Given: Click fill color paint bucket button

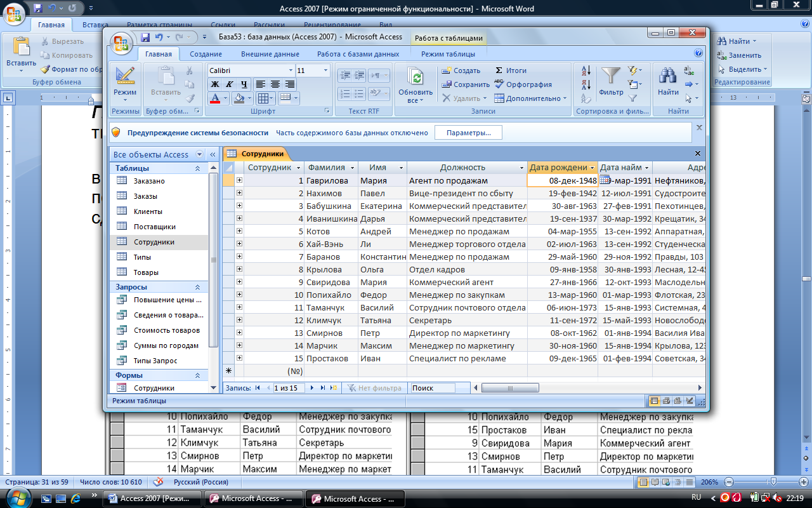Looking at the screenshot, I should tap(239, 98).
